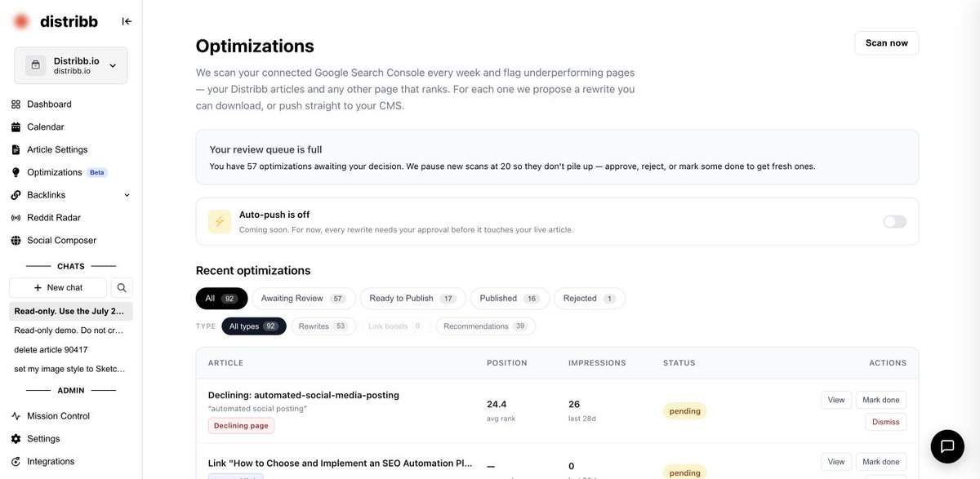
Task: Click the distribb logo
Action: [x=55, y=21]
